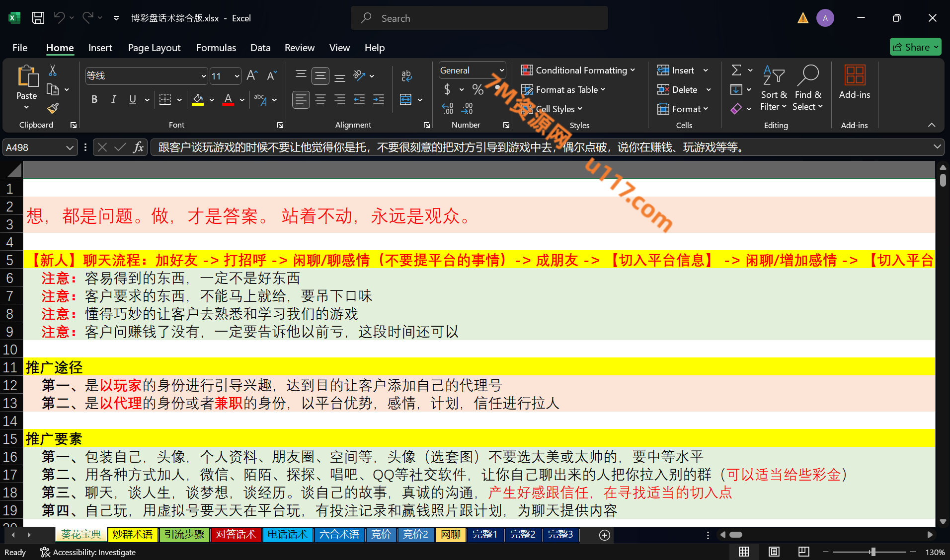Screen dimensions: 950x560
Task: Click the Share button
Action: [915, 47]
